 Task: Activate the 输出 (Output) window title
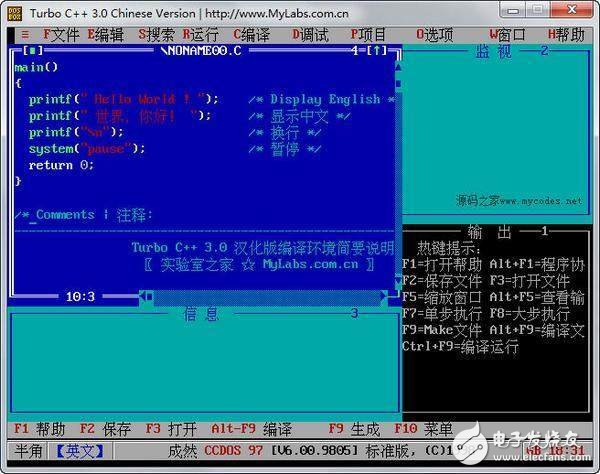[489, 231]
